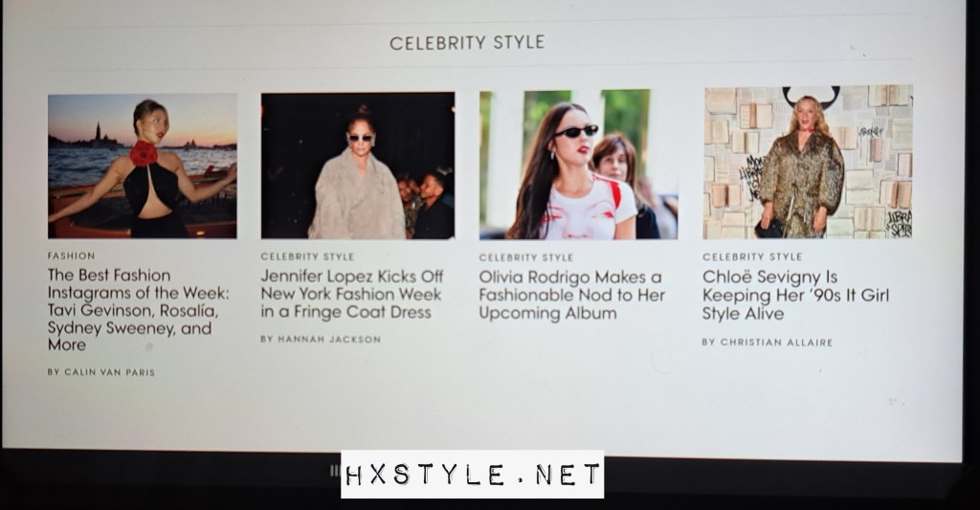This screenshot has height=510, width=980.
Task: Open the Jennifer Lopez fringe coat photo
Action: [358, 166]
